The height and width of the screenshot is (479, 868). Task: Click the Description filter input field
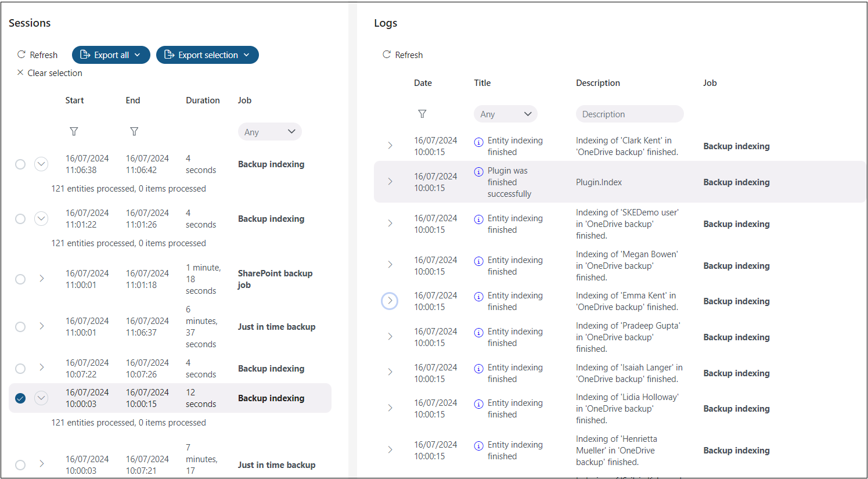pos(629,114)
